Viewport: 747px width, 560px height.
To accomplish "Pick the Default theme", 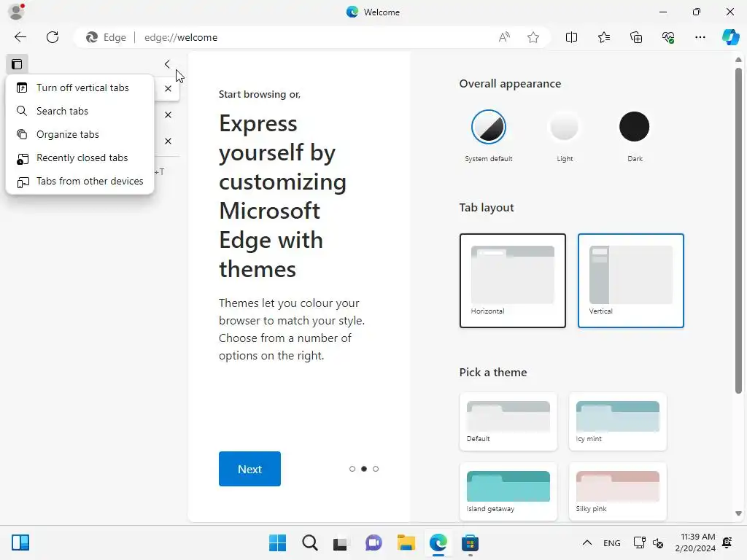I will [x=508, y=421].
